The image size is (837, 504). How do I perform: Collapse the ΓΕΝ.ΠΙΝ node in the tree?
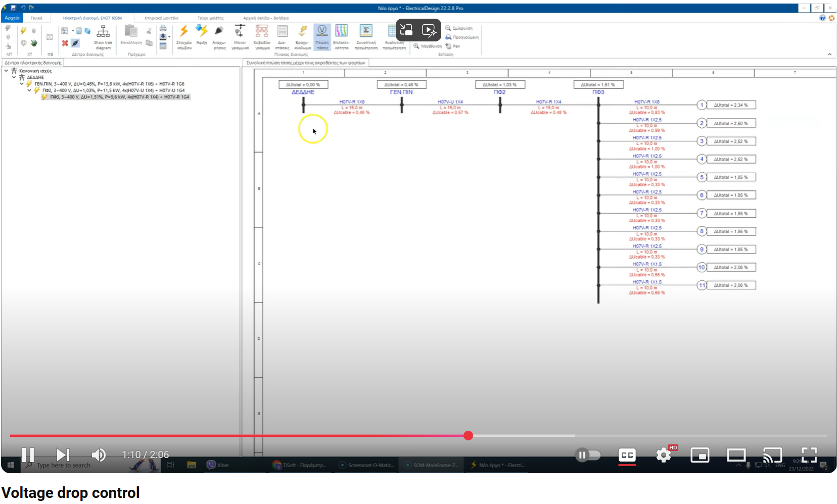tap(21, 84)
